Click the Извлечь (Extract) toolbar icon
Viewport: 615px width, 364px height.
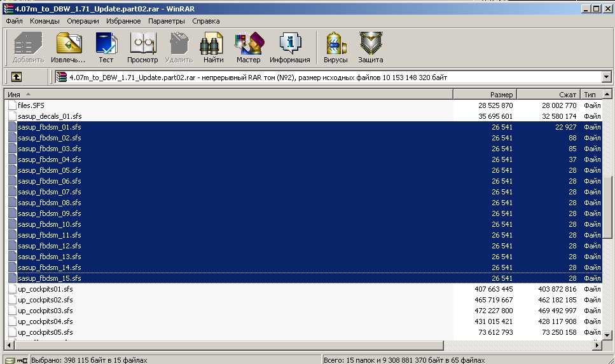point(68,48)
